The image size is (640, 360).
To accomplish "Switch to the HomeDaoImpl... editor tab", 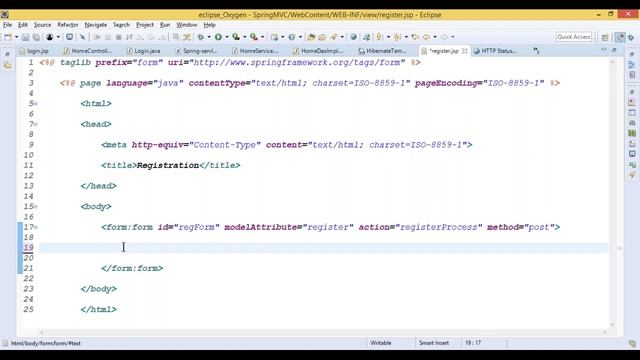I will pos(318,51).
